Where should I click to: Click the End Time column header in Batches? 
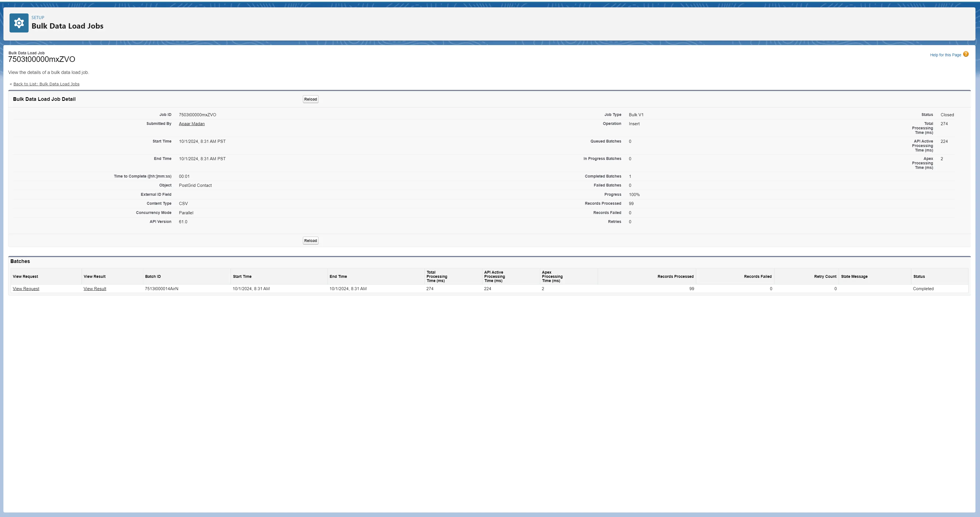click(x=338, y=277)
